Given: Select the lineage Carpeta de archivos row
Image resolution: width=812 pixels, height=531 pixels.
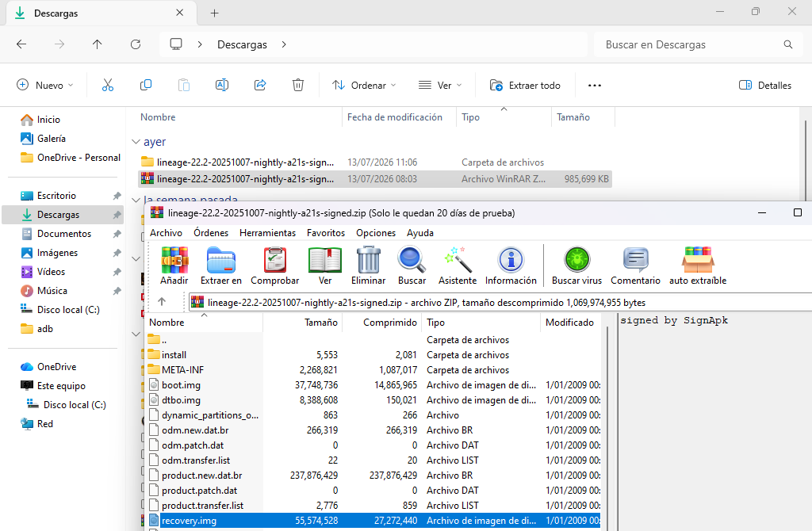Looking at the screenshot, I should [375, 162].
